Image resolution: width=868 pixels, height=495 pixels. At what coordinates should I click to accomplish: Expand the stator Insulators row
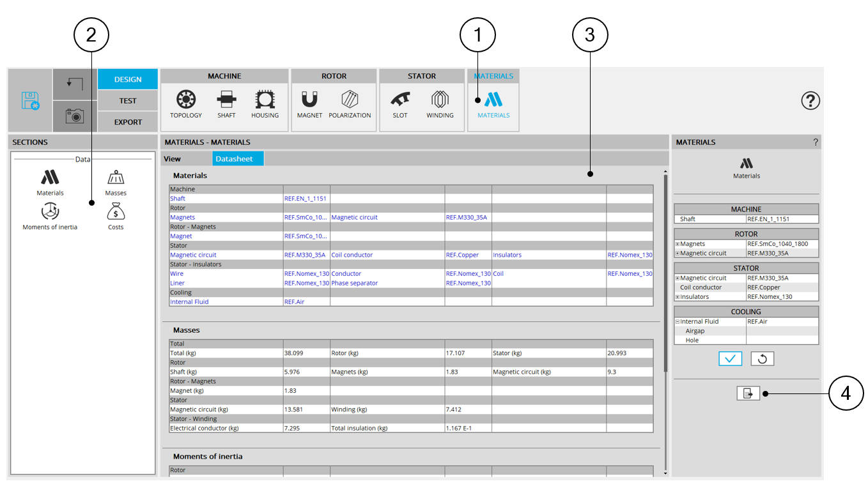pos(678,297)
